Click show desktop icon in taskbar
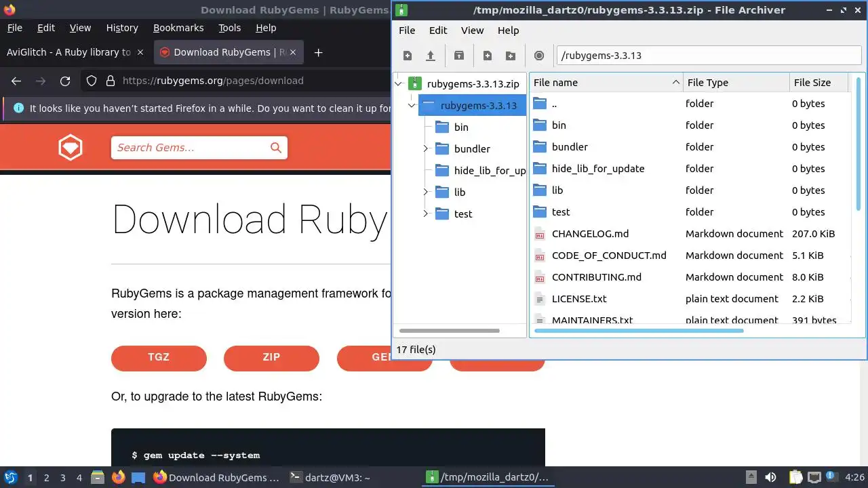The height and width of the screenshot is (488, 868). [x=138, y=477]
